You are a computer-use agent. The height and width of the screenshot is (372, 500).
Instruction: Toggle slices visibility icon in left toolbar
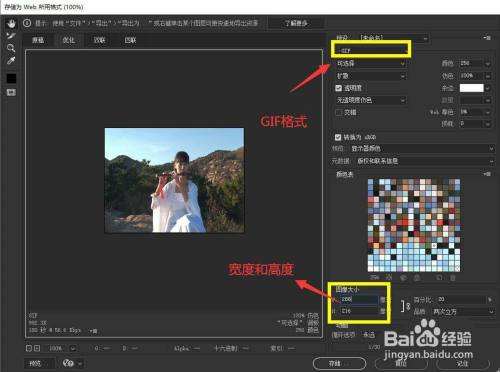[11, 92]
